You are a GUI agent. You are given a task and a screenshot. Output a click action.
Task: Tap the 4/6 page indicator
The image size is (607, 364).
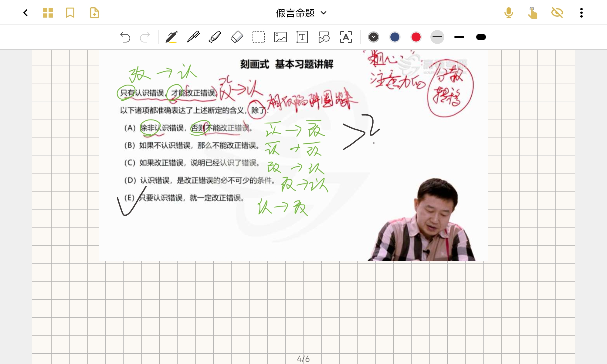(x=303, y=359)
